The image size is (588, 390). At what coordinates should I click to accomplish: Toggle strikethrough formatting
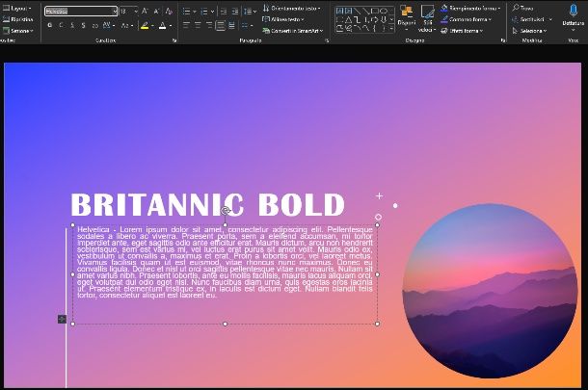point(94,25)
